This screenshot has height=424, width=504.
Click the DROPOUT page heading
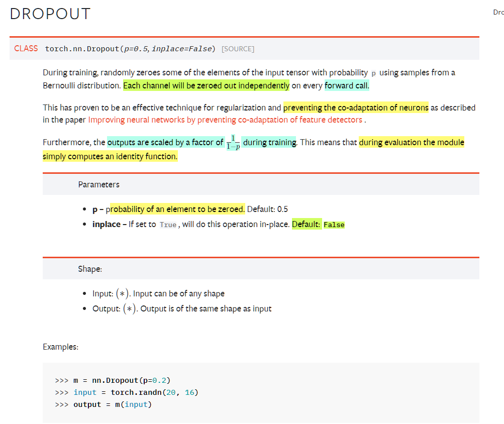click(x=50, y=14)
